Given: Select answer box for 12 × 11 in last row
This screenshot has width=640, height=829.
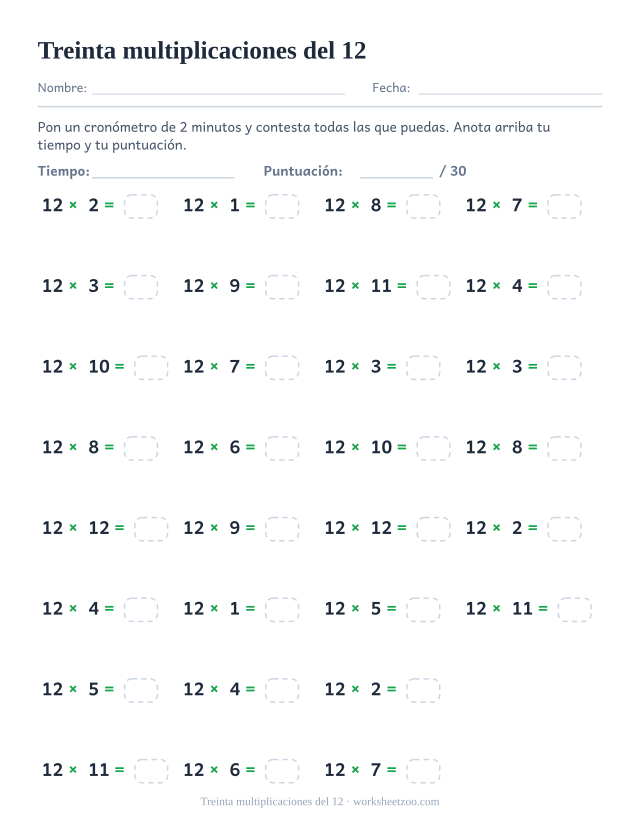Looking at the screenshot, I should pyautogui.click(x=151, y=771).
